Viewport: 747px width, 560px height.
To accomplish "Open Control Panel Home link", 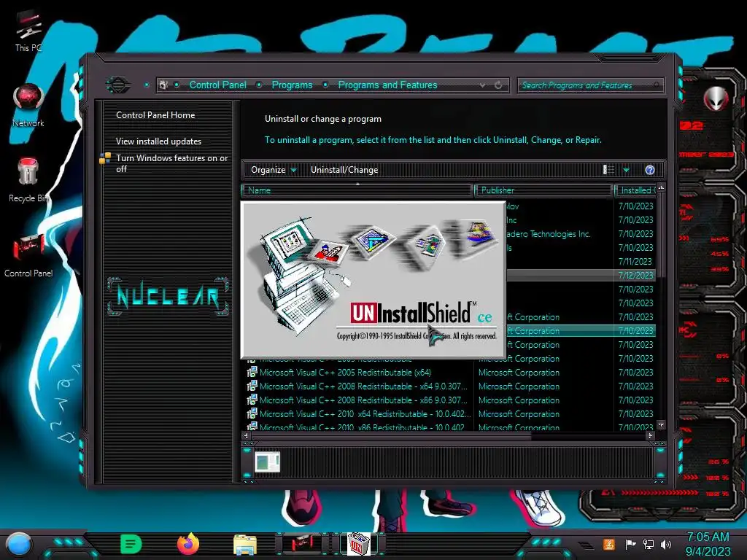I will point(155,114).
